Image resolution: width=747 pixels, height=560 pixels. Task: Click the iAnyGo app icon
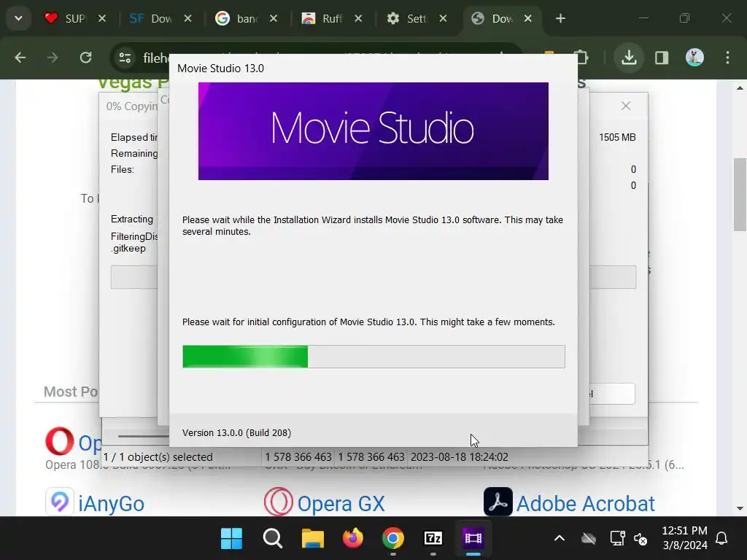tap(60, 502)
